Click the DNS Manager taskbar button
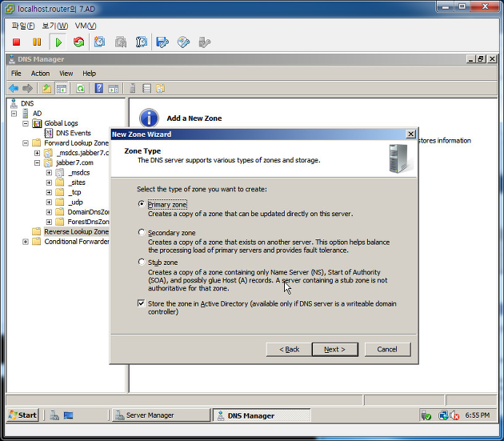This screenshot has height=441, width=504. point(262,415)
